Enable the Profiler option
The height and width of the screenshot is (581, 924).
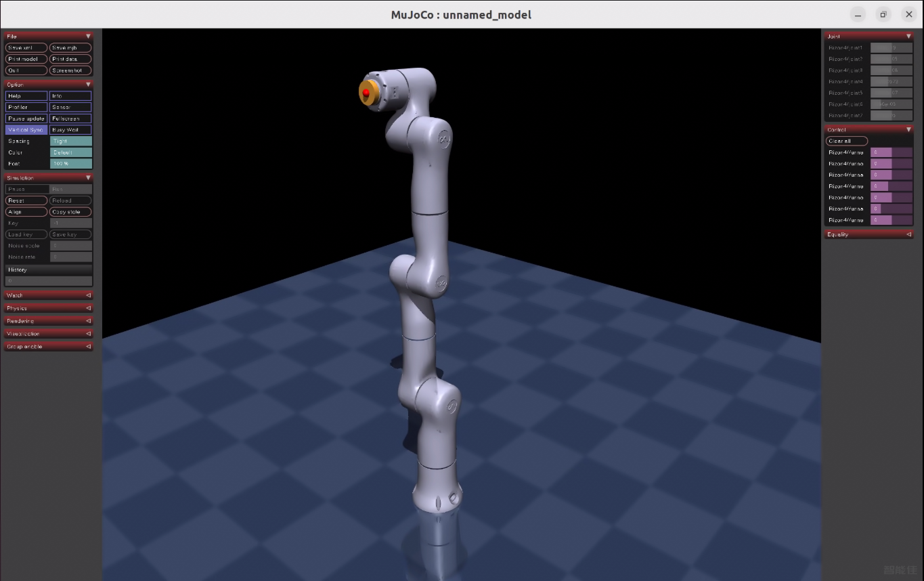pos(26,107)
